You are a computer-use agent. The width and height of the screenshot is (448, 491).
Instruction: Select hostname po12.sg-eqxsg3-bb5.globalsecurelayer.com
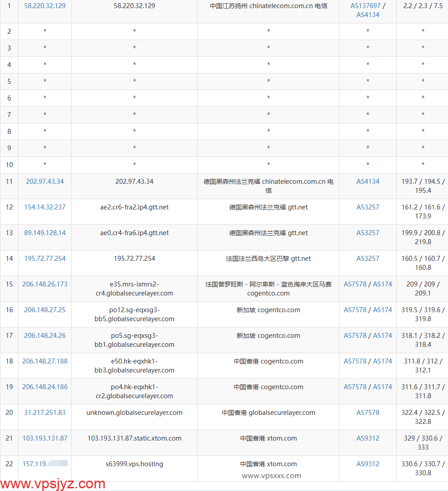pyautogui.click(x=134, y=314)
